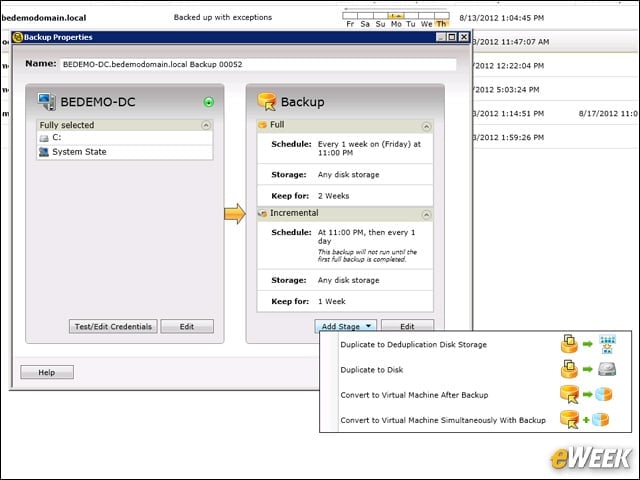640x480 pixels.
Task: Click the deduplication storage icon in menu
Action: pyautogui.click(x=607, y=344)
